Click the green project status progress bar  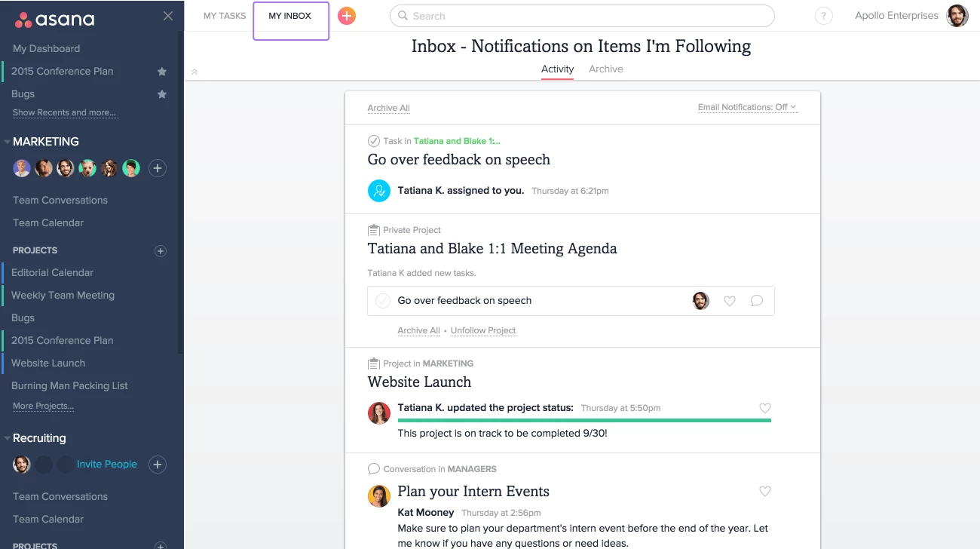click(x=584, y=421)
